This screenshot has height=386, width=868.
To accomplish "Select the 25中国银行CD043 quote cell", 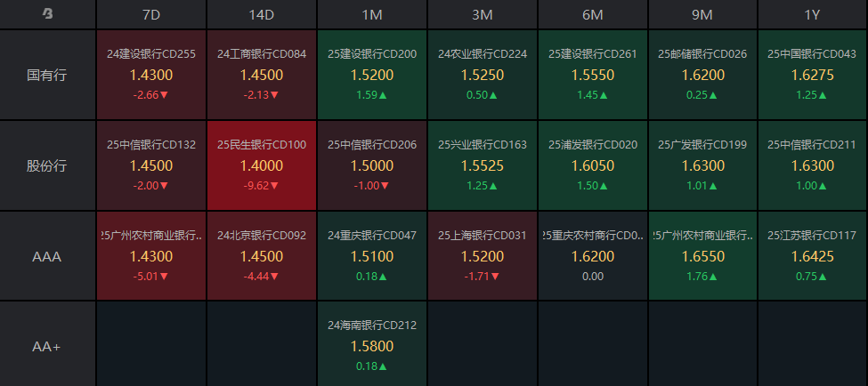I will pyautogui.click(x=813, y=76).
